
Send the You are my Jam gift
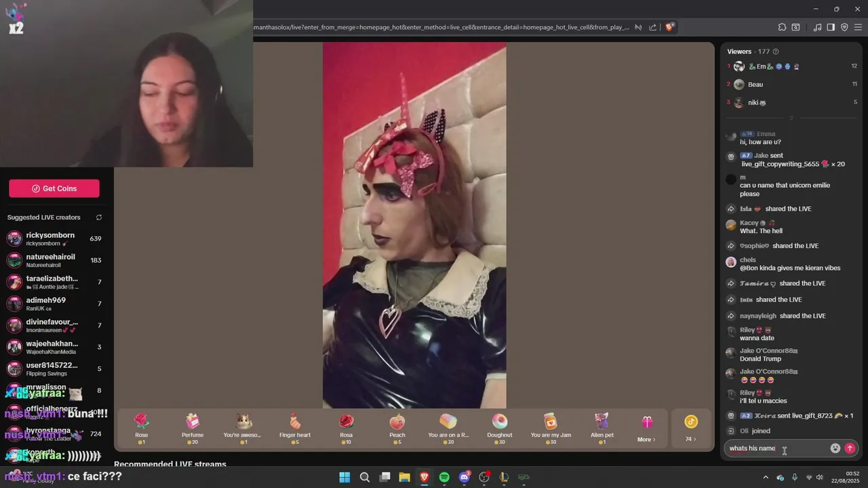(551, 428)
